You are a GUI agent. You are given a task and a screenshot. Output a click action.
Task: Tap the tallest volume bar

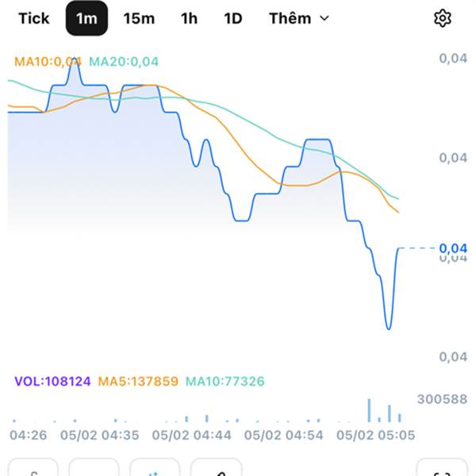coord(369,410)
